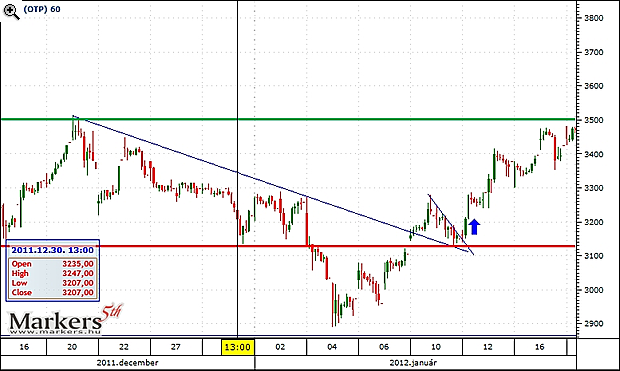Click date label 12 on time axis
This screenshot has width=620, height=371.
coord(488,347)
